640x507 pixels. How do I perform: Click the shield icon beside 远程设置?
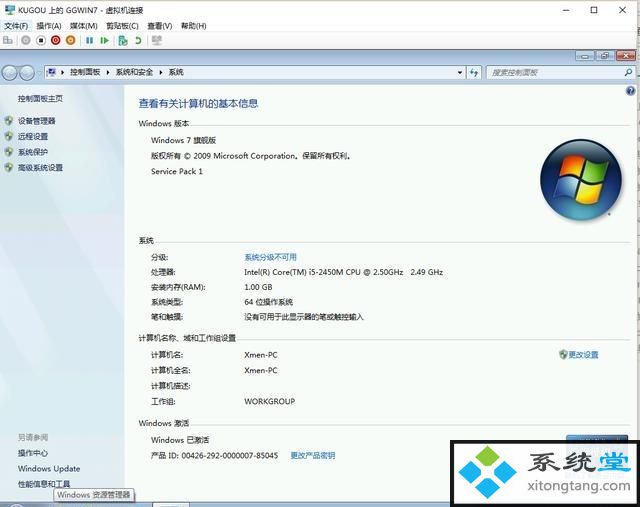[x=9, y=136]
